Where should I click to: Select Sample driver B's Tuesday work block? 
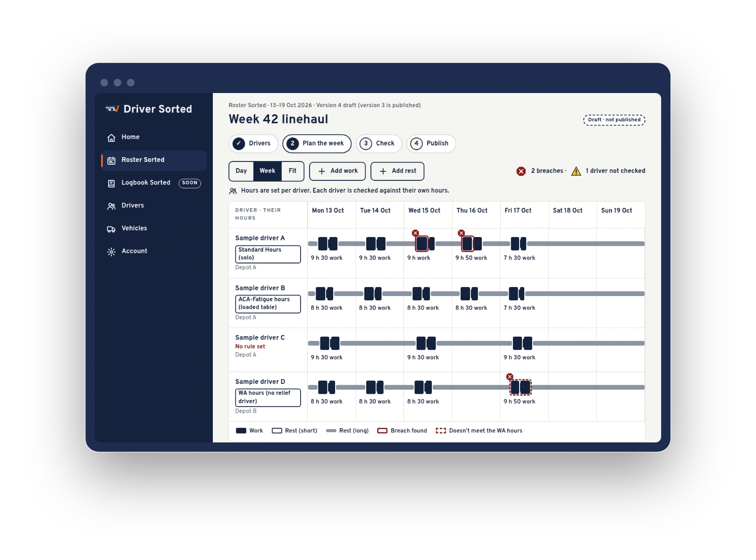(373, 294)
